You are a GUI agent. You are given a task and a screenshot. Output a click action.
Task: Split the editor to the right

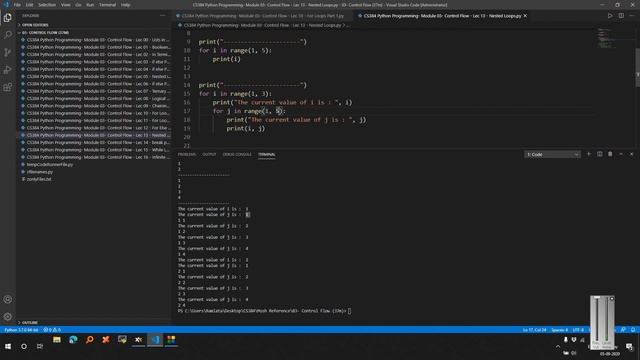click(621, 16)
